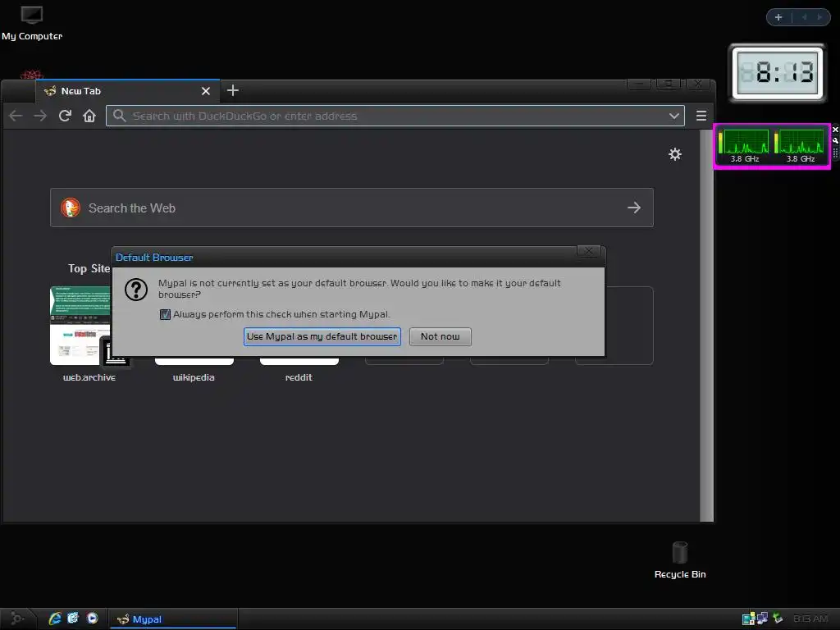840x630 pixels.
Task: Open the browser home page
Action: pyautogui.click(x=89, y=116)
